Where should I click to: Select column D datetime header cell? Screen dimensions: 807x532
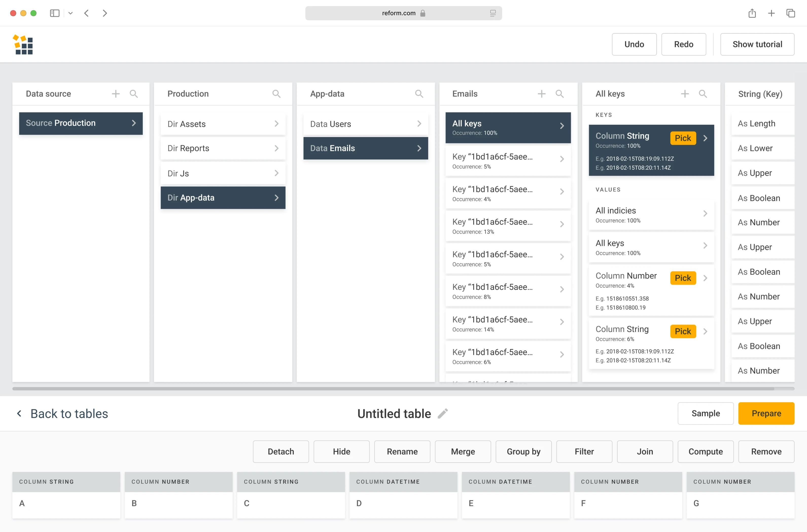click(x=403, y=482)
